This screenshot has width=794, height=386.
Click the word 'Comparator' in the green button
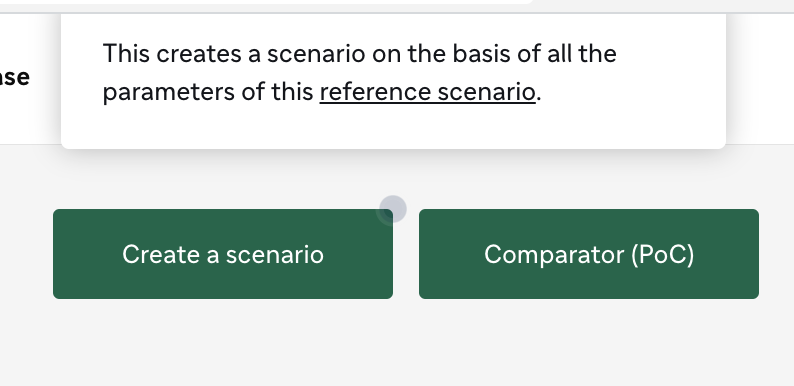point(554,254)
